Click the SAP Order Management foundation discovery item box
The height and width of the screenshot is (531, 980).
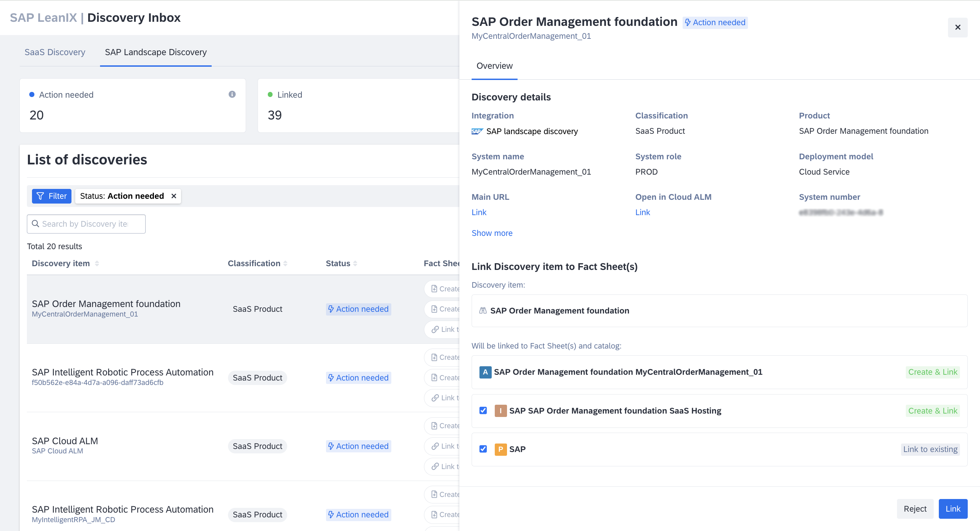click(x=719, y=311)
